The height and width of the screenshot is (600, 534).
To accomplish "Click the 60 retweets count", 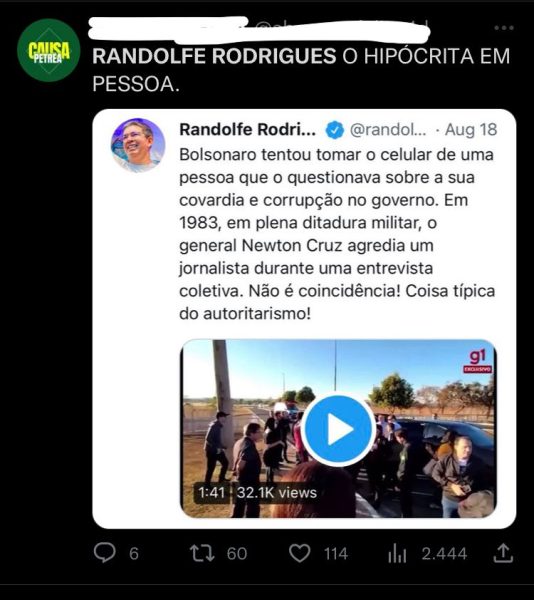I will (x=236, y=554).
